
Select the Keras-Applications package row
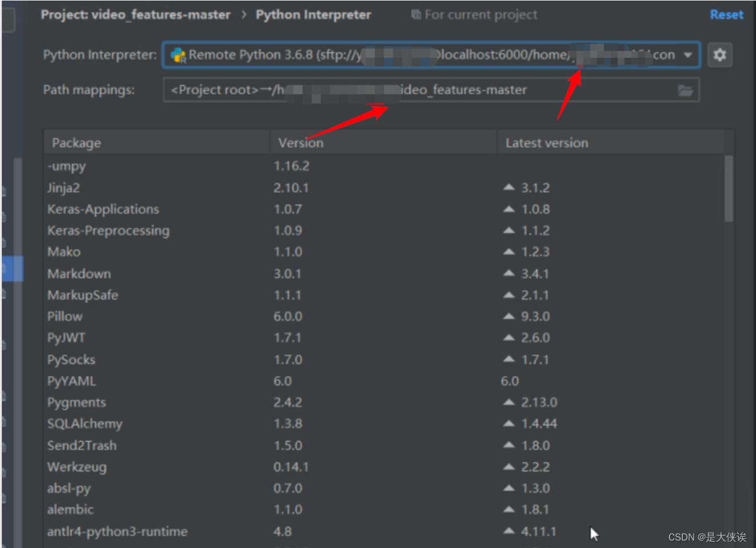[x=384, y=209]
